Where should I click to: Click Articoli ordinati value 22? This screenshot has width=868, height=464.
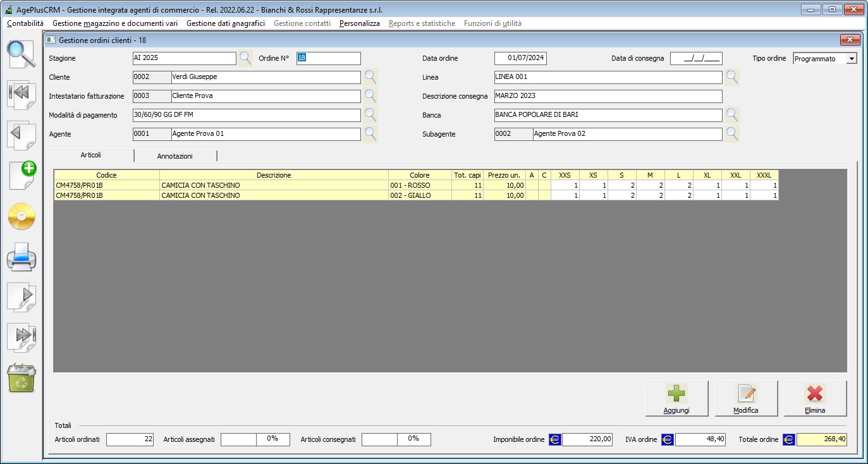click(130, 439)
